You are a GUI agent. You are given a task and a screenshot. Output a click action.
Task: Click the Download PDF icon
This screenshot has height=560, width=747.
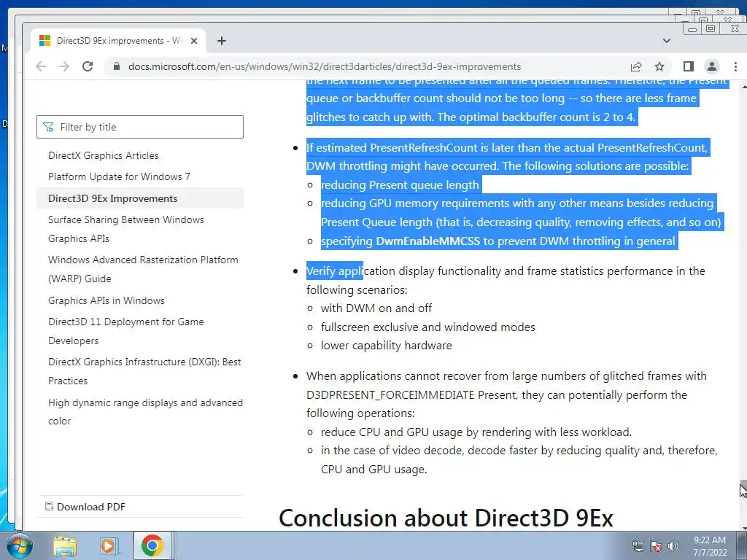[x=49, y=506]
